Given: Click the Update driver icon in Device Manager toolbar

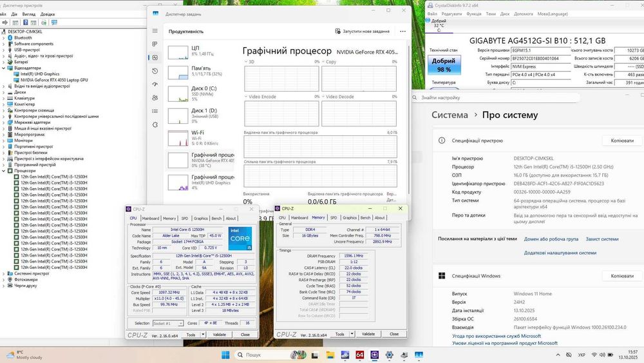Looking at the screenshot, I should pos(44,23).
